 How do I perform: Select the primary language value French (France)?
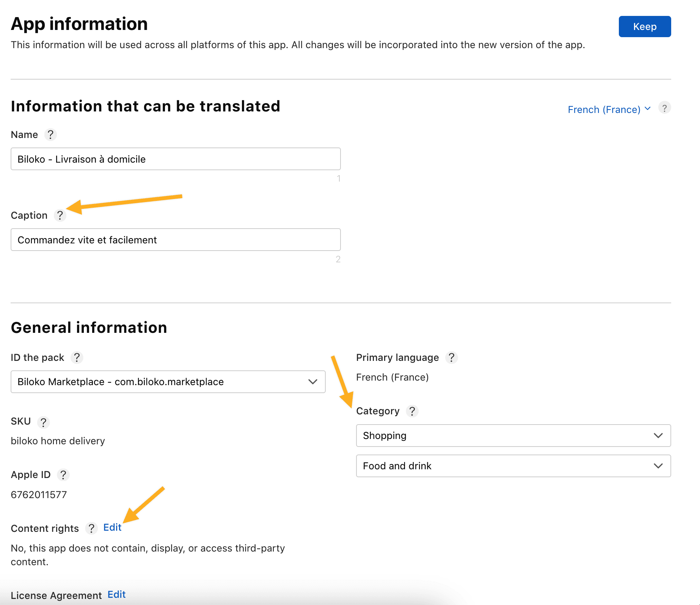point(392,377)
